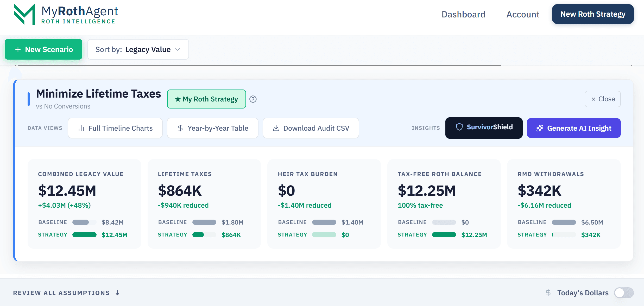Generate an AI Insight
This screenshot has height=306, width=644.
coord(574,128)
